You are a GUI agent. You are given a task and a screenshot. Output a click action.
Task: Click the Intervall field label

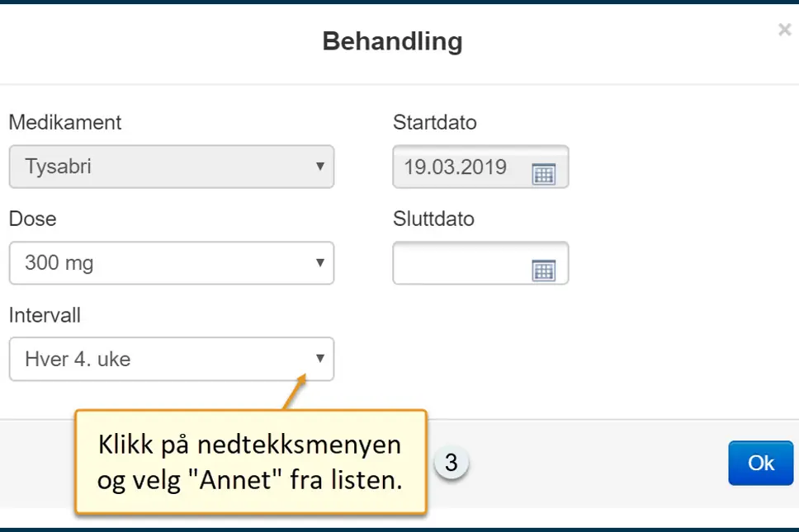click(x=45, y=315)
